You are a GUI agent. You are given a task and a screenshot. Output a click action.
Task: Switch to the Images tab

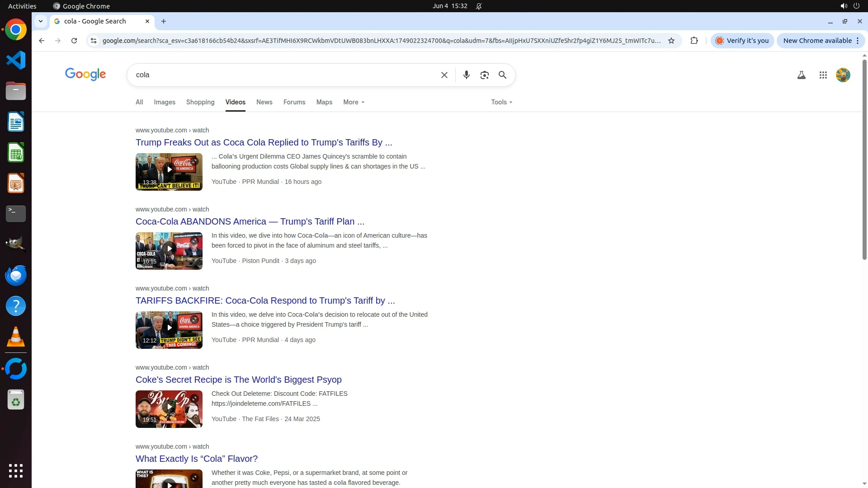coord(165,102)
